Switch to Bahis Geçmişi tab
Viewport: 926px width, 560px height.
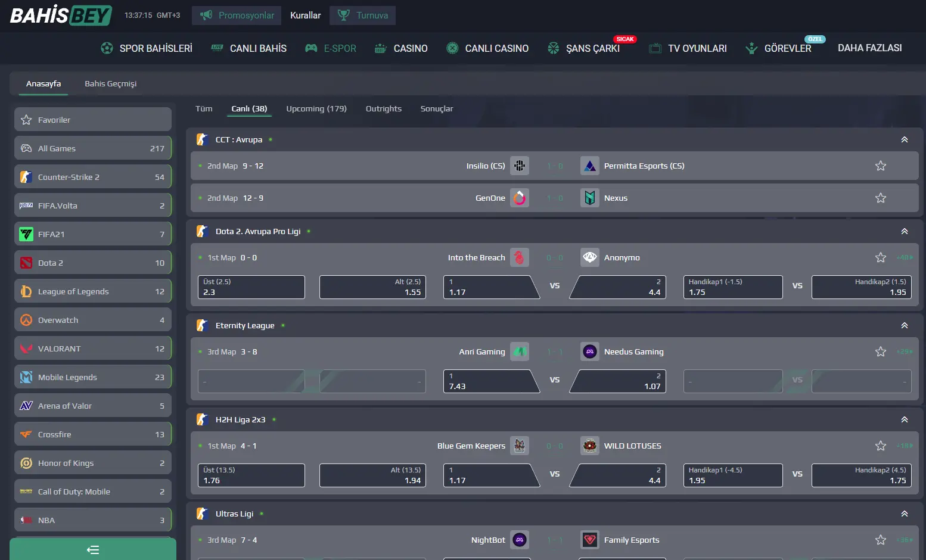pyautogui.click(x=111, y=83)
